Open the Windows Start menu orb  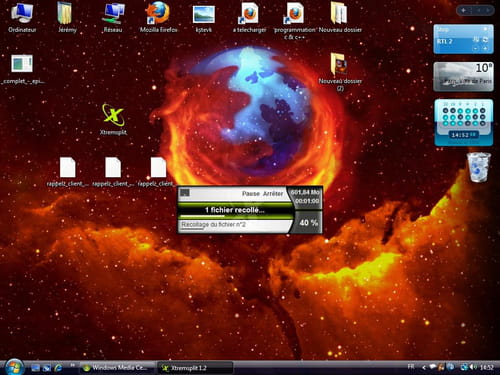pyautogui.click(x=14, y=367)
